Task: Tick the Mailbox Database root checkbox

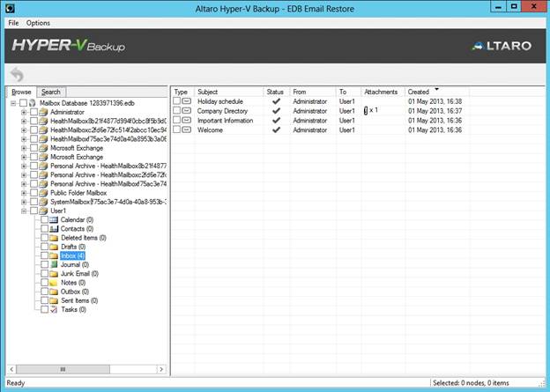Action: [x=23, y=103]
